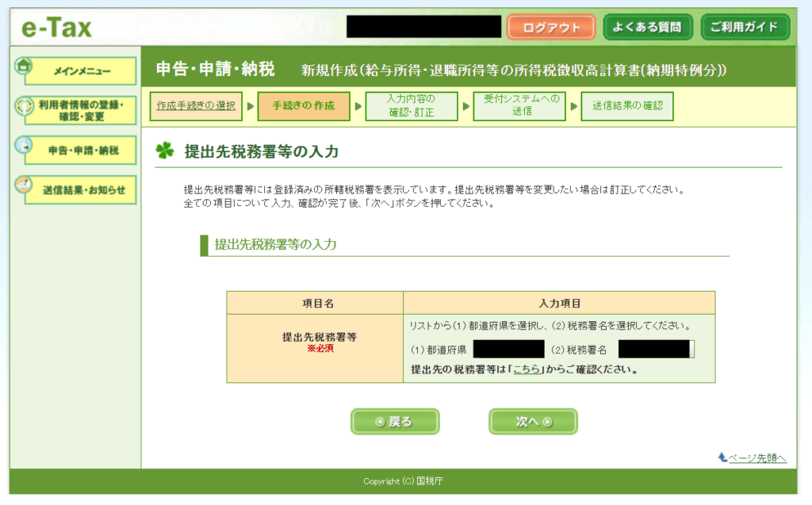Click the document icon beside 申告・申請・納税
The height and width of the screenshot is (505, 812).
(x=24, y=146)
